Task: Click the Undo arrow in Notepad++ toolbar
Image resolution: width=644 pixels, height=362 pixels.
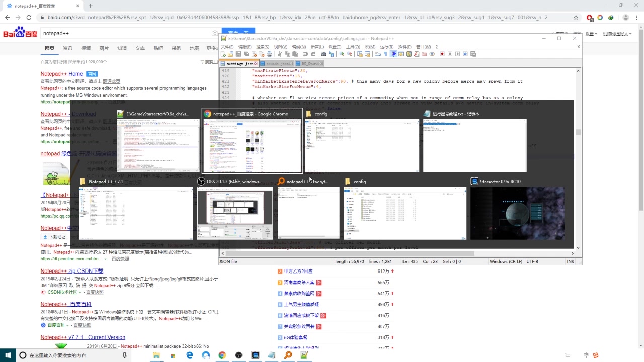Action: coord(305,54)
